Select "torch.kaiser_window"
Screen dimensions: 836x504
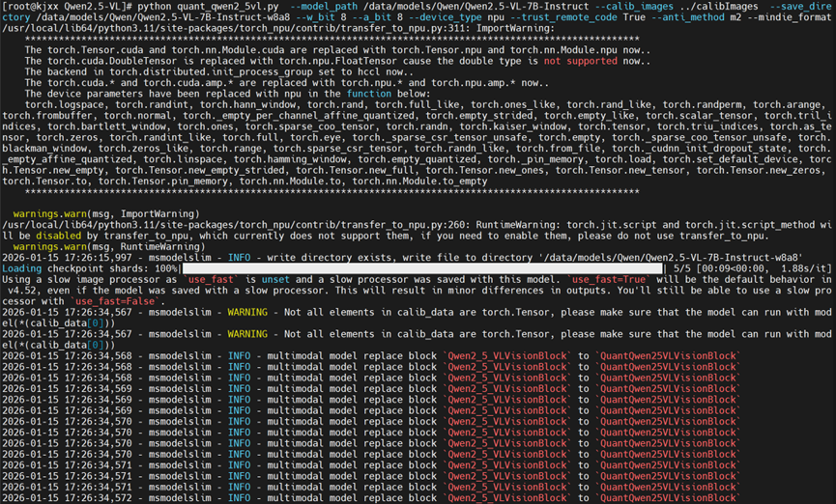click(x=513, y=126)
